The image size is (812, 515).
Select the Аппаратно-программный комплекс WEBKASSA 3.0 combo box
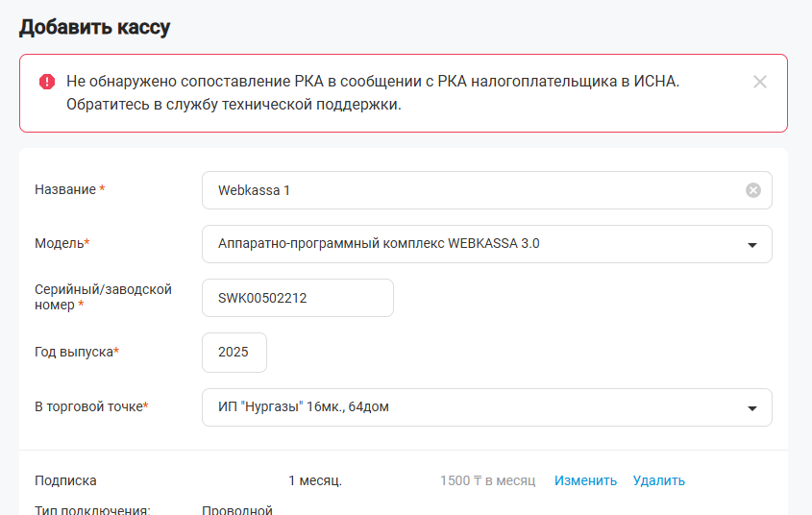click(x=487, y=244)
